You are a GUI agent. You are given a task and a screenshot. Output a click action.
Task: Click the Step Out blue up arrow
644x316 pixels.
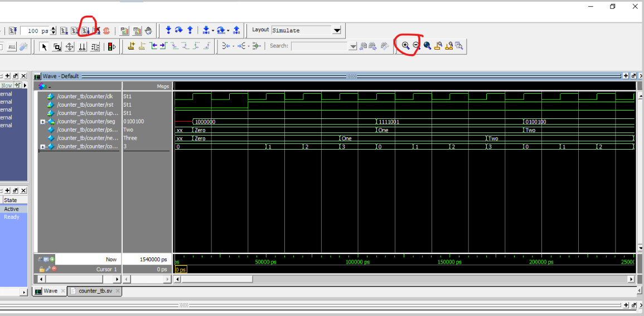[190, 30]
